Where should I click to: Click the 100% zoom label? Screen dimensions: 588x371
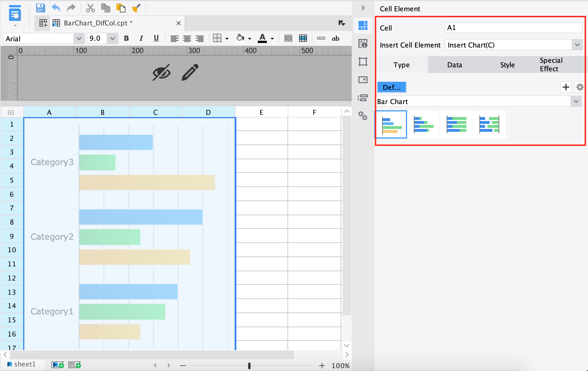click(340, 365)
